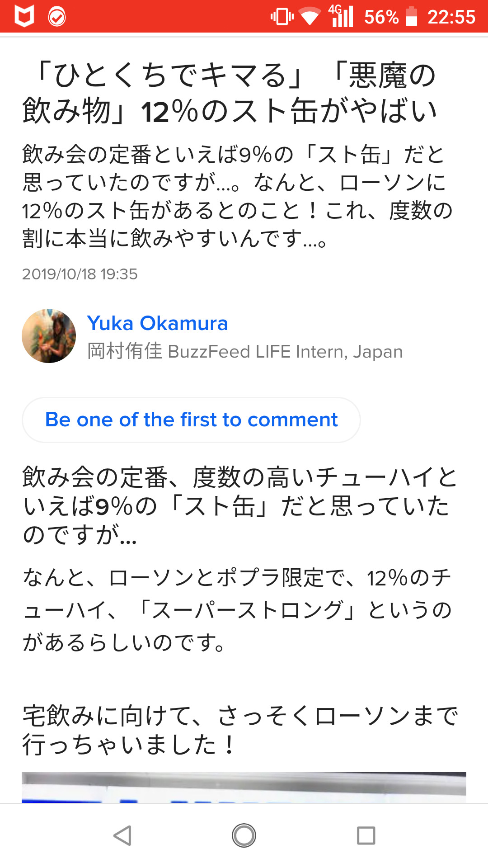488x868 pixels.
Task: Tap the article headline about 12% スト缶
Action: pyautogui.click(x=230, y=93)
